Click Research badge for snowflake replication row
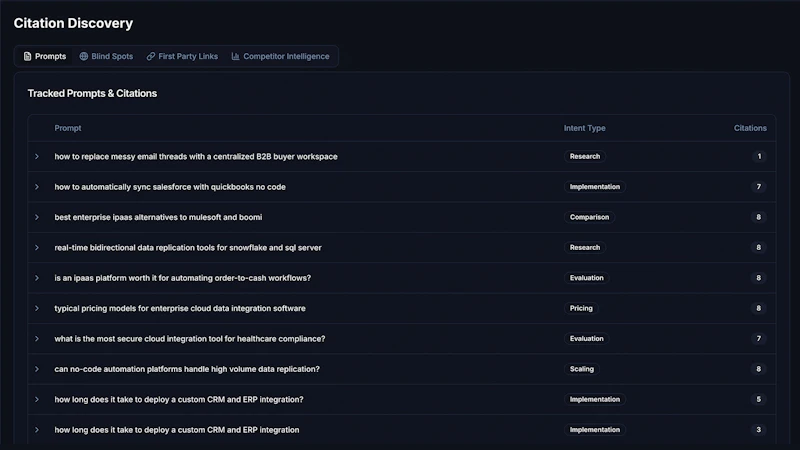The width and height of the screenshot is (800, 450). click(x=585, y=247)
